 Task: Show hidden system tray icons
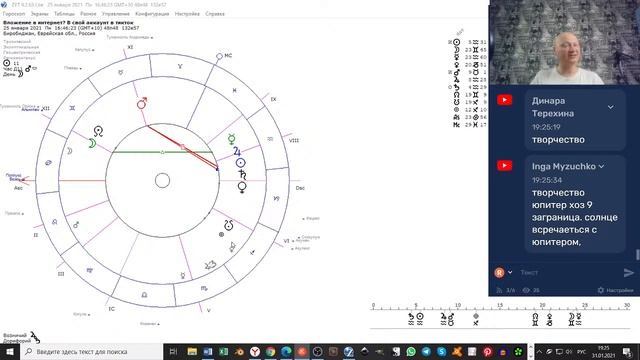(539, 351)
